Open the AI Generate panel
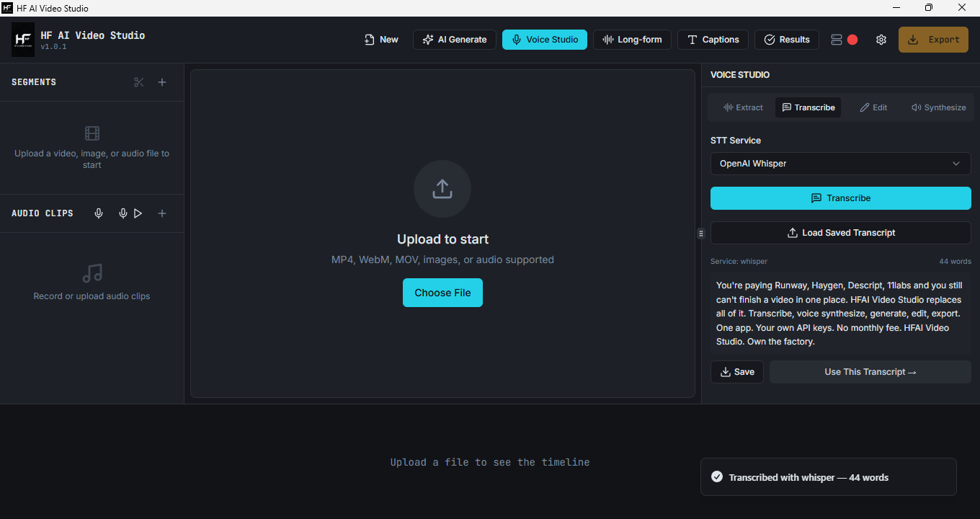980x519 pixels. pos(455,40)
